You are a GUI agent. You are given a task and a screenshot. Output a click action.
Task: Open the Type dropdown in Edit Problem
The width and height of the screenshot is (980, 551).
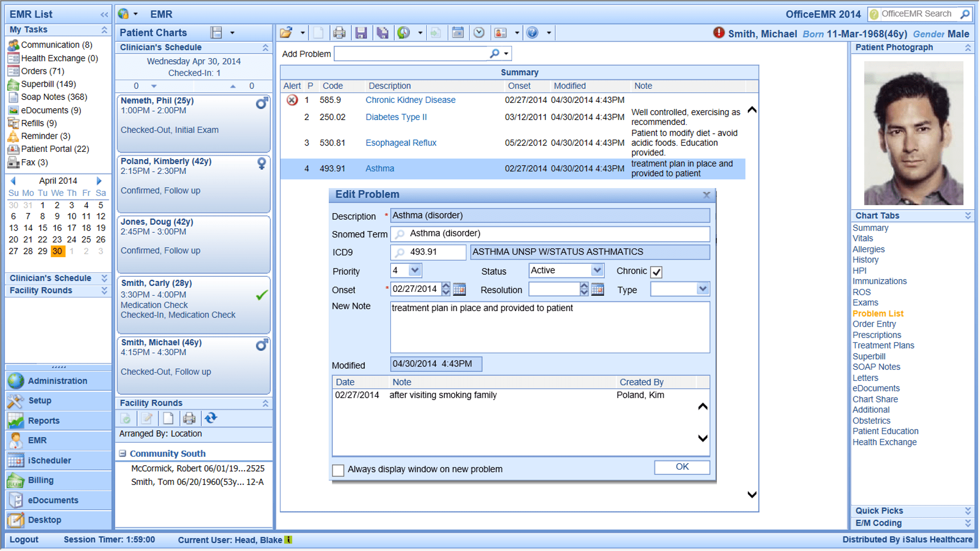click(x=702, y=289)
